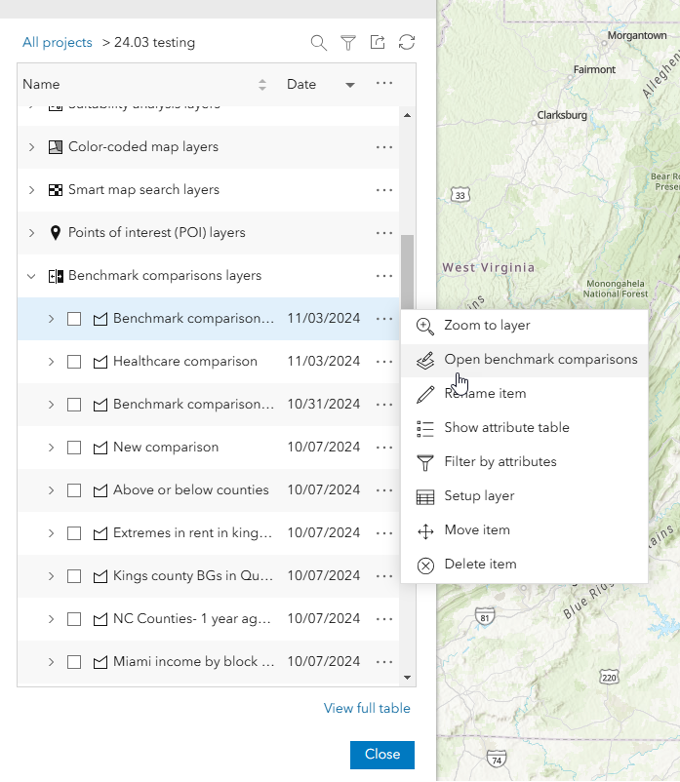Image resolution: width=680 pixels, height=782 pixels.
Task: Open the filter funnel icon in header
Action: pyautogui.click(x=348, y=42)
